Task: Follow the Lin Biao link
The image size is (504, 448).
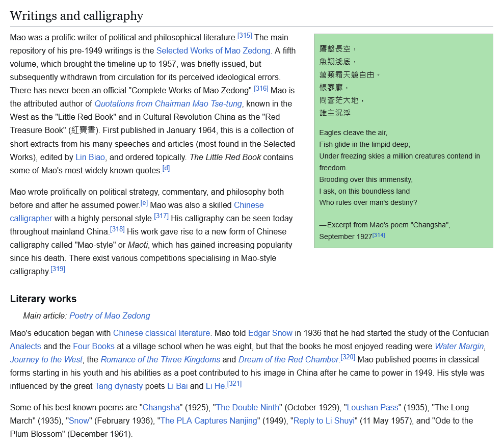Action: point(90,157)
